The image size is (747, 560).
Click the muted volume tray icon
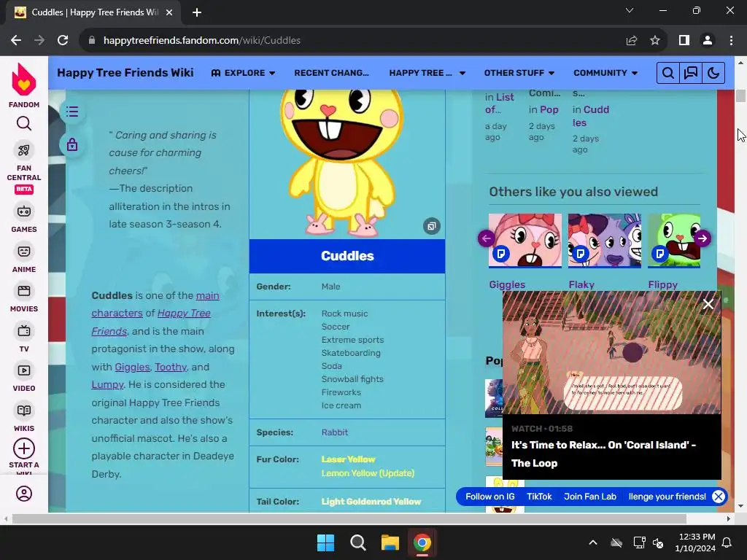658,542
